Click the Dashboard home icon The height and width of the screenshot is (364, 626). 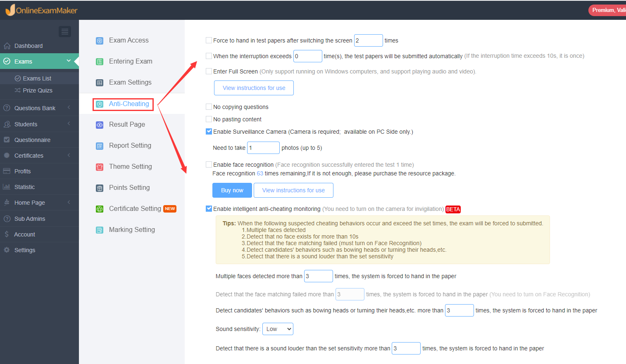[x=7, y=46]
